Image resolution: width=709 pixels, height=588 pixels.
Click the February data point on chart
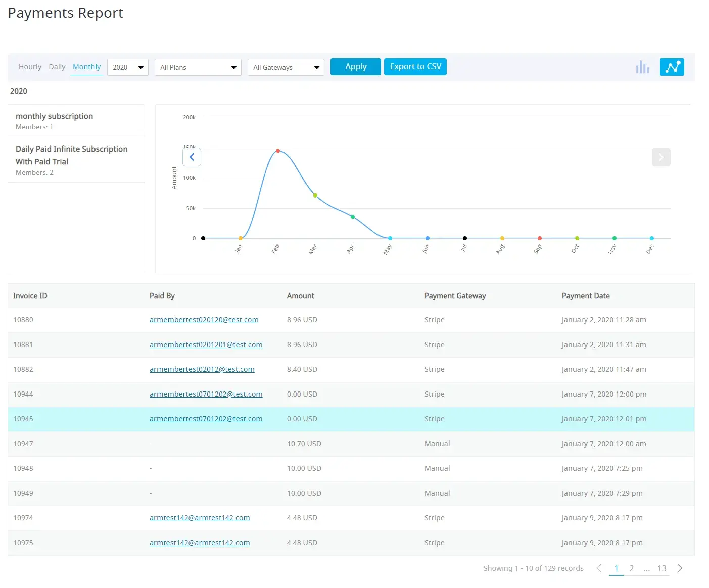[x=278, y=151]
